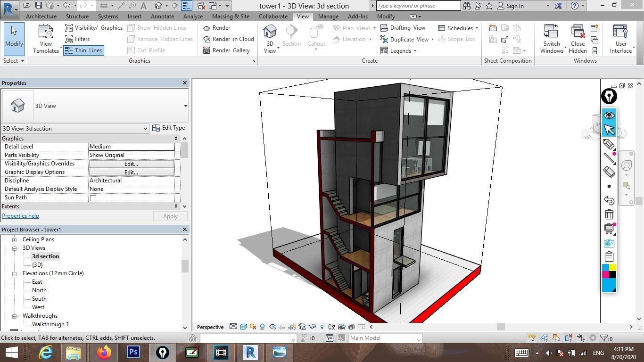This screenshot has height=362, width=644.
Task: Enable Temporary Hide/Isolate using the glasses icon
Action: (313, 327)
